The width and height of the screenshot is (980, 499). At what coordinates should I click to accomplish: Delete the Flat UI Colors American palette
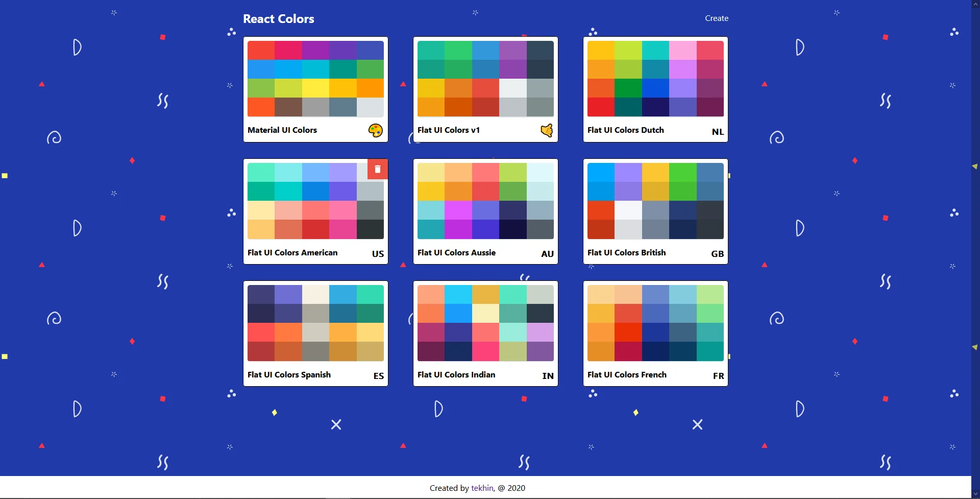click(378, 169)
